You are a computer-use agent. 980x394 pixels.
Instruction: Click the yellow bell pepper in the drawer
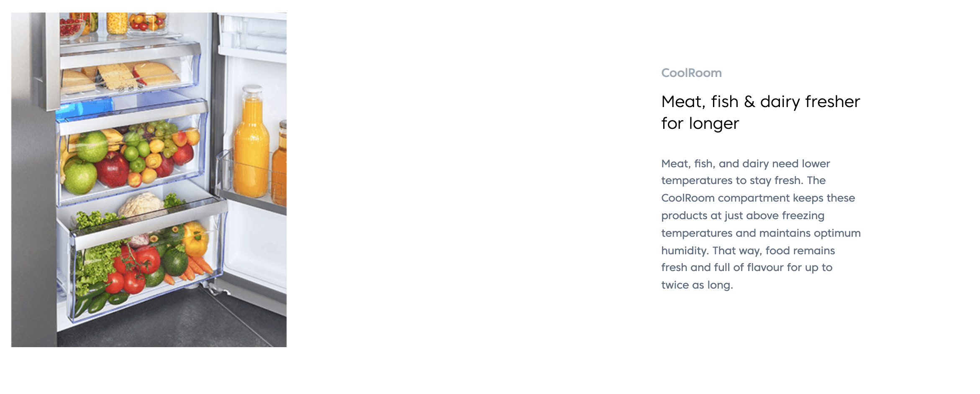point(195,239)
